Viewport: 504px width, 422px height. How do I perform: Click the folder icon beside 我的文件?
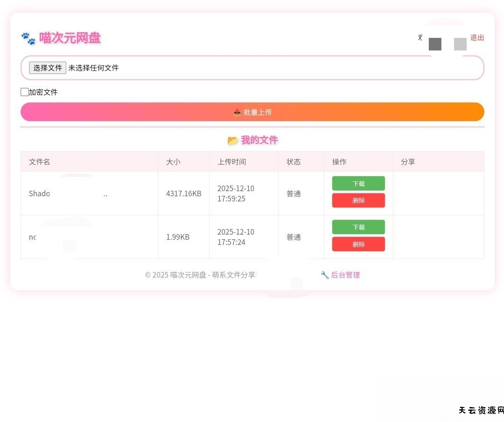point(233,140)
